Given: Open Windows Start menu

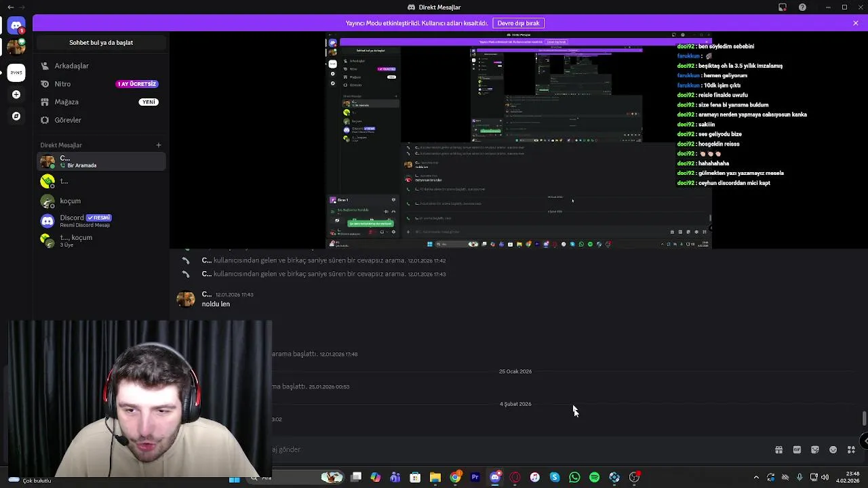Looking at the screenshot, I should tap(234, 479).
